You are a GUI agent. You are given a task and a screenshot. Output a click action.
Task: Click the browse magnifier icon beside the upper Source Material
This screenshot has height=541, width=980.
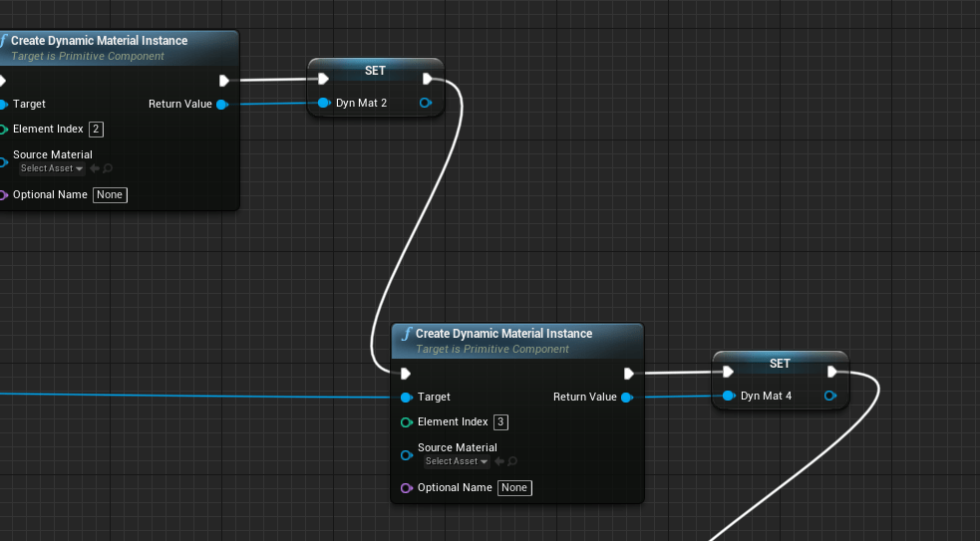108,168
